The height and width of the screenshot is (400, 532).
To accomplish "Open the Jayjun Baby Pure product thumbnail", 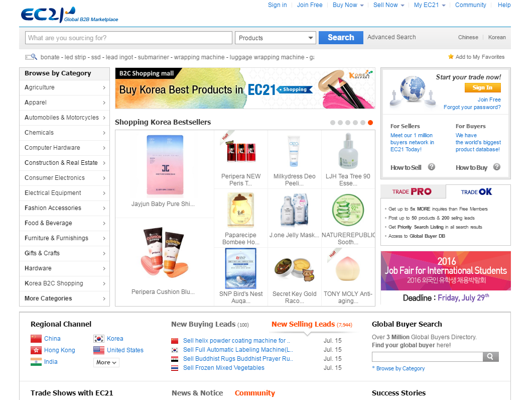I will 165,165.
